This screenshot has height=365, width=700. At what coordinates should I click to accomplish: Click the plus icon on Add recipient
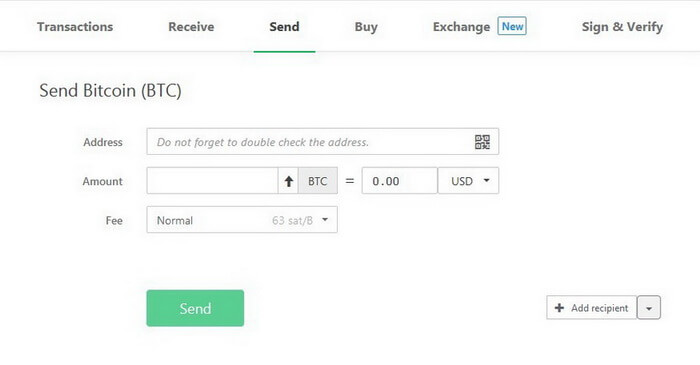click(559, 308)
